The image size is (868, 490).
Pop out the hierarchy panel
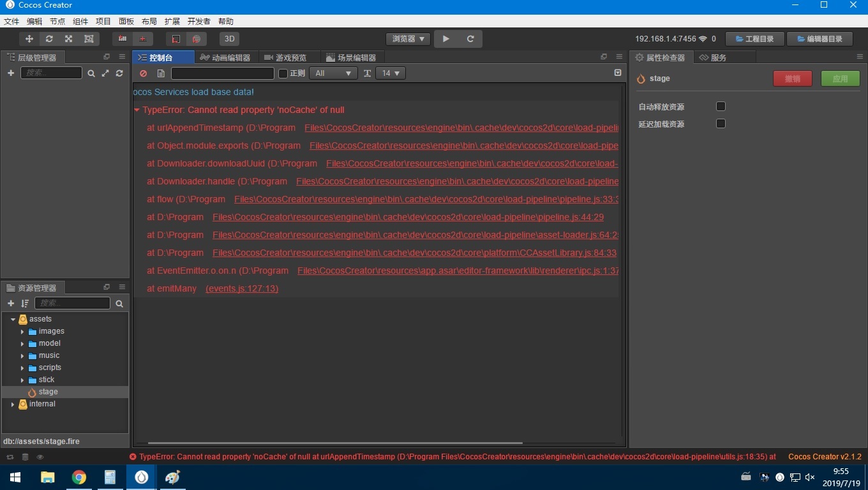click(107, 57)
